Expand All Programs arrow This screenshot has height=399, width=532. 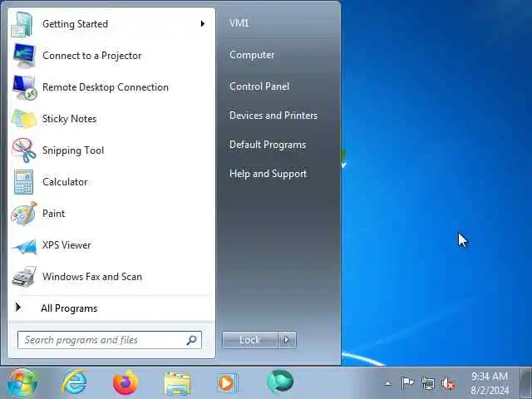click(18, 308)
